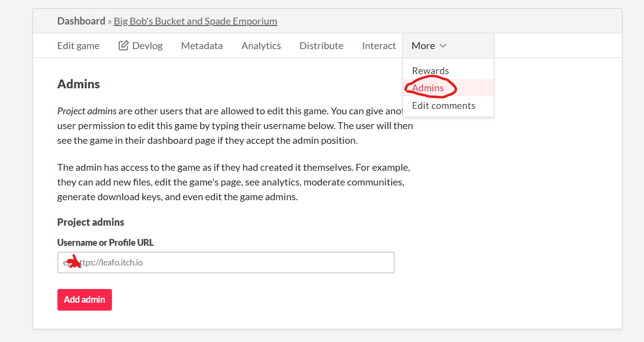Click the Admins page heading
The height and width of the screenshot is (342, 644).
(x=79, y=84)
